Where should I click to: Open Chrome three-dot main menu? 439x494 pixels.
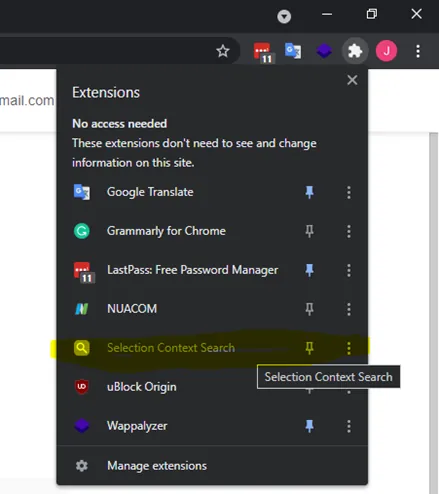pos(418,51)
